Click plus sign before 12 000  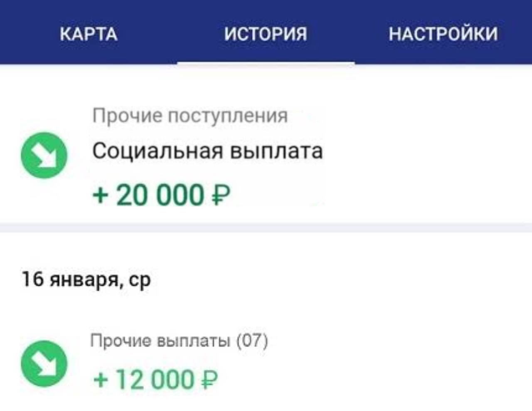(x=100, y=380)
